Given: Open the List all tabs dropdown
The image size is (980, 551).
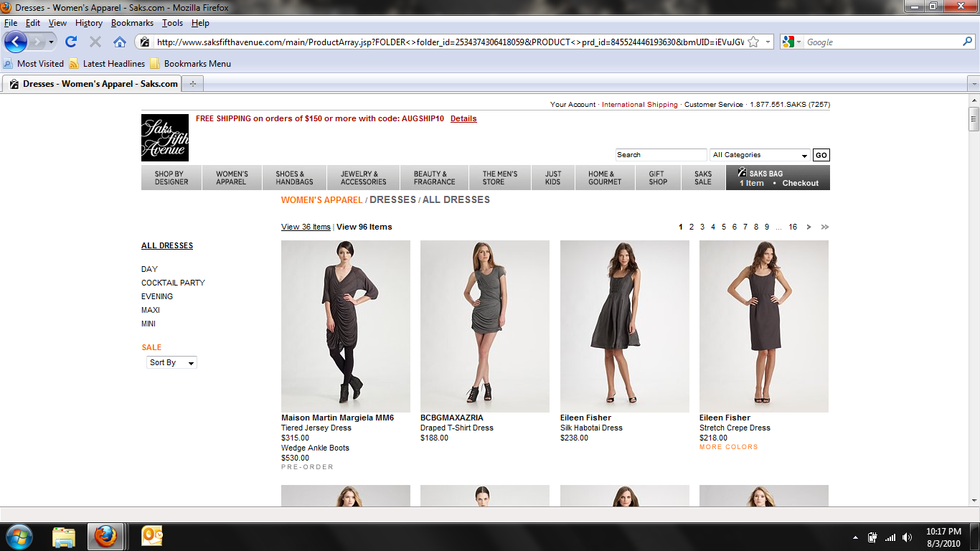Looking at the screenshot, I should [974, 84].
